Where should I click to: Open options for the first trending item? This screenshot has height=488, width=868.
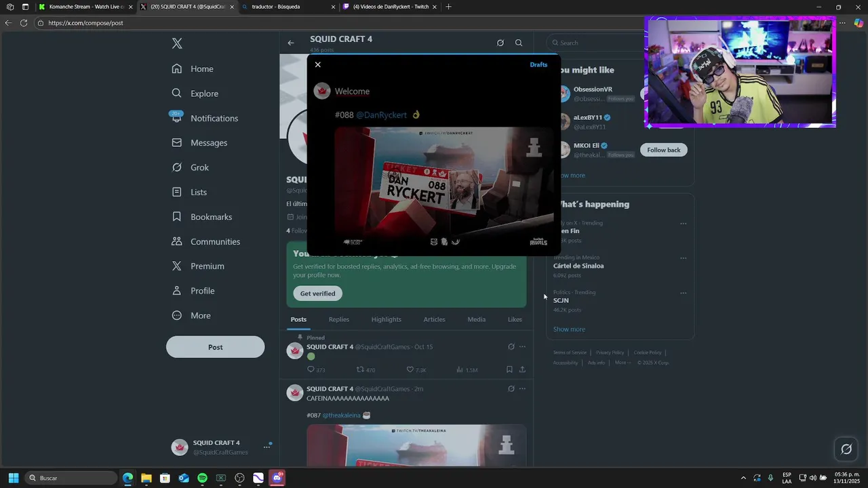coord(683,224)
